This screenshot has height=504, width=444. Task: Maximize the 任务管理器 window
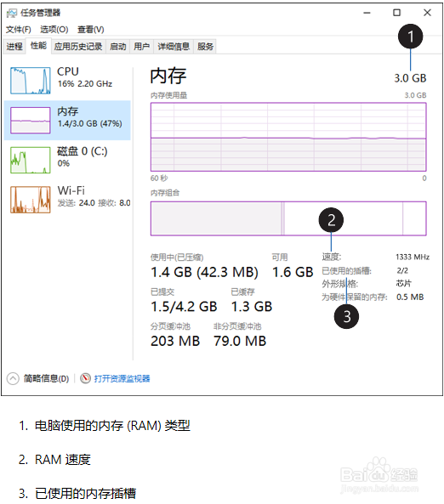pyautogui.click(x=396, y=13)
